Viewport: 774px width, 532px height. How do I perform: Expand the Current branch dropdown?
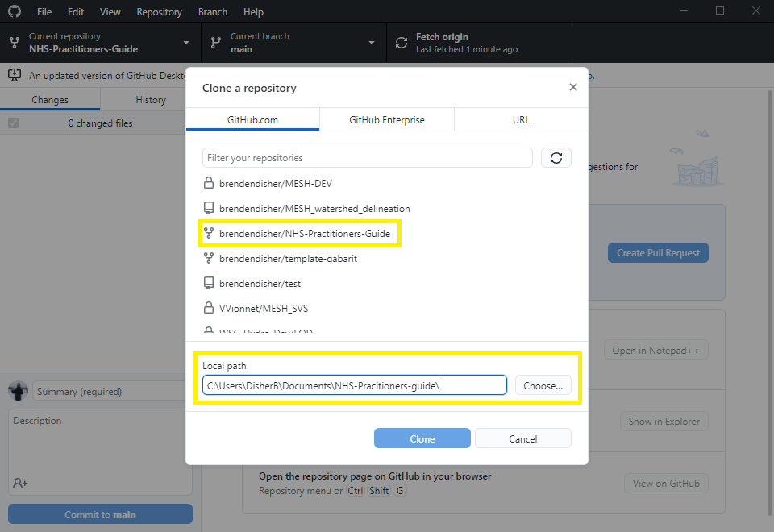(372, 43)
